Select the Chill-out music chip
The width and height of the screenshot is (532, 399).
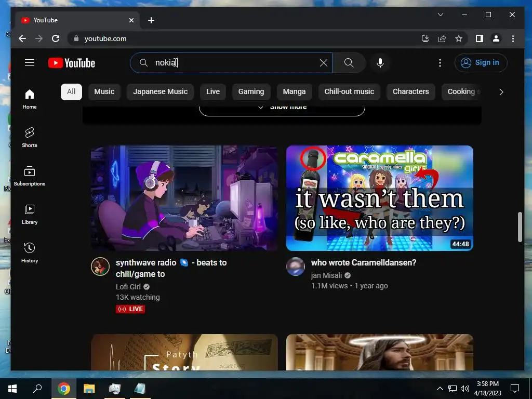click(349, 91)
